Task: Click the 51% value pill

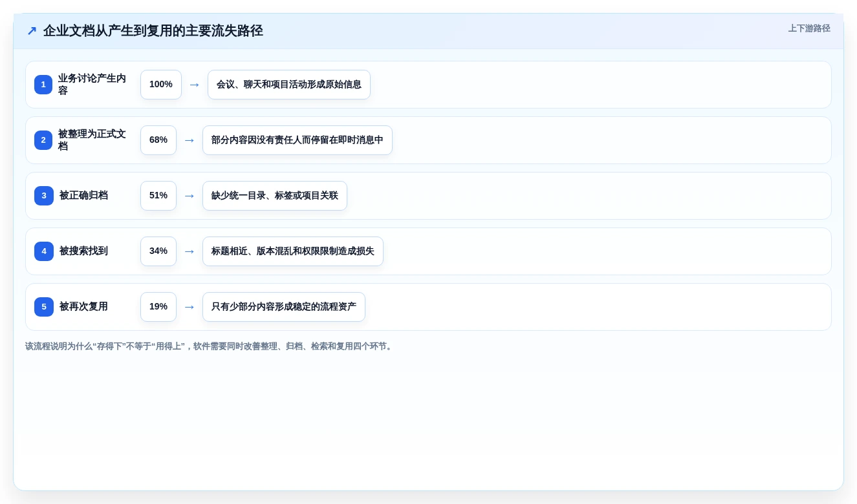Action: (x=158, y=196)
